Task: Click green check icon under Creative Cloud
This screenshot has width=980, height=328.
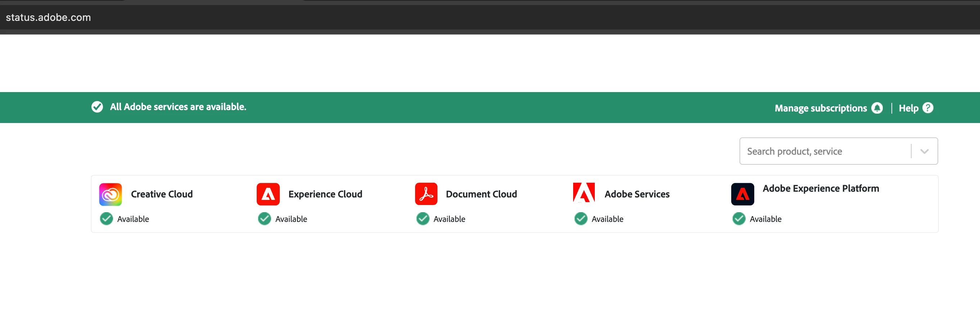Action: (106, 219)
